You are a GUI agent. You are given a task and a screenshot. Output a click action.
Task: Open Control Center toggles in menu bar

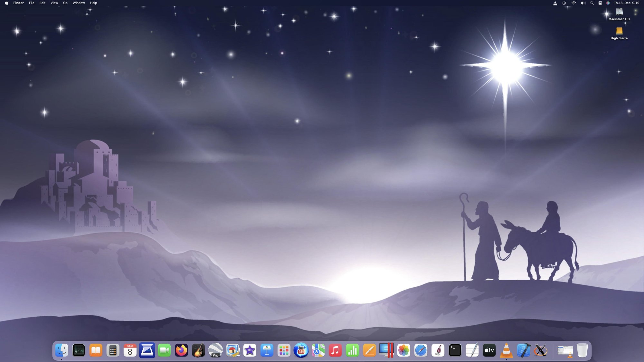point(600,3)
